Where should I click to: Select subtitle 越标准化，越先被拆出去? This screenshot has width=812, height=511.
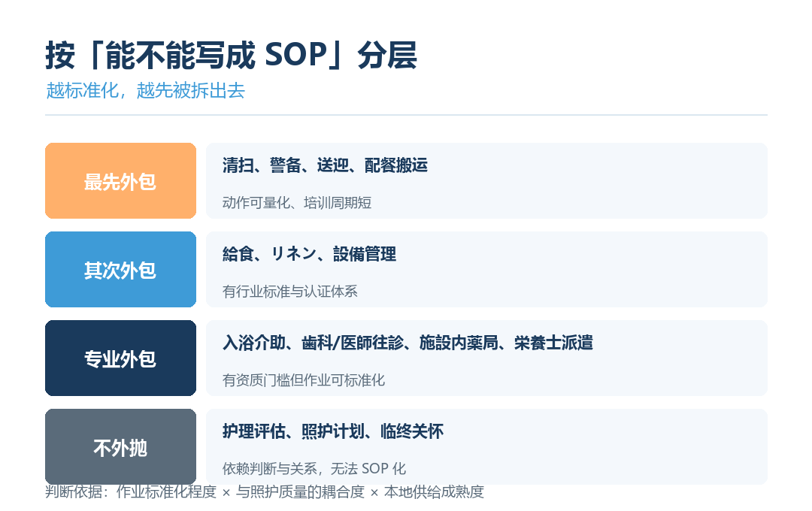[x=145, y=91]
